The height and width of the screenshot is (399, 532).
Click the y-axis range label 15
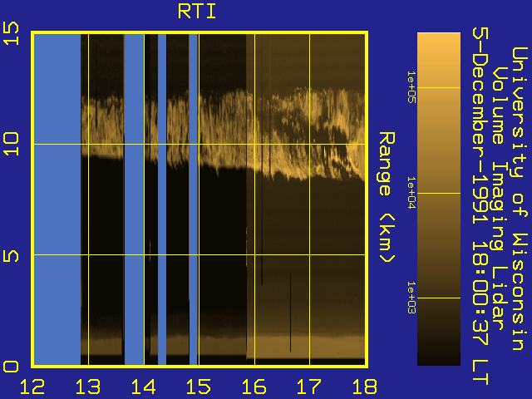(x=11, y=33)
